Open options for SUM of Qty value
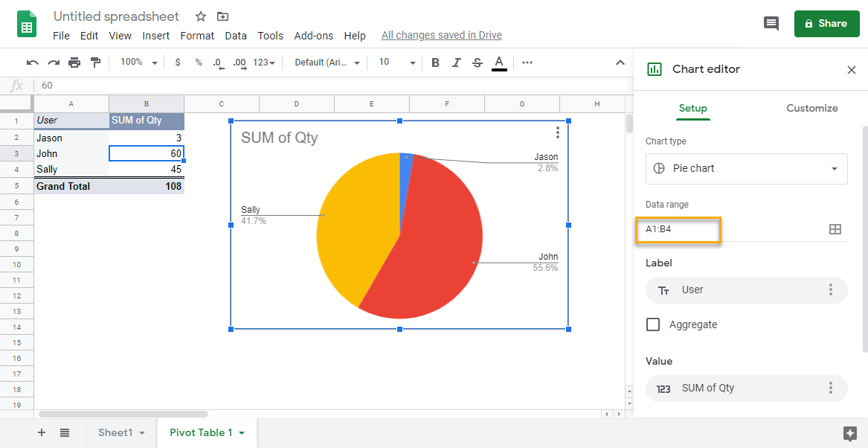This screenshot has height=448, width=868. pyautogui.click(x=830, y=388)
